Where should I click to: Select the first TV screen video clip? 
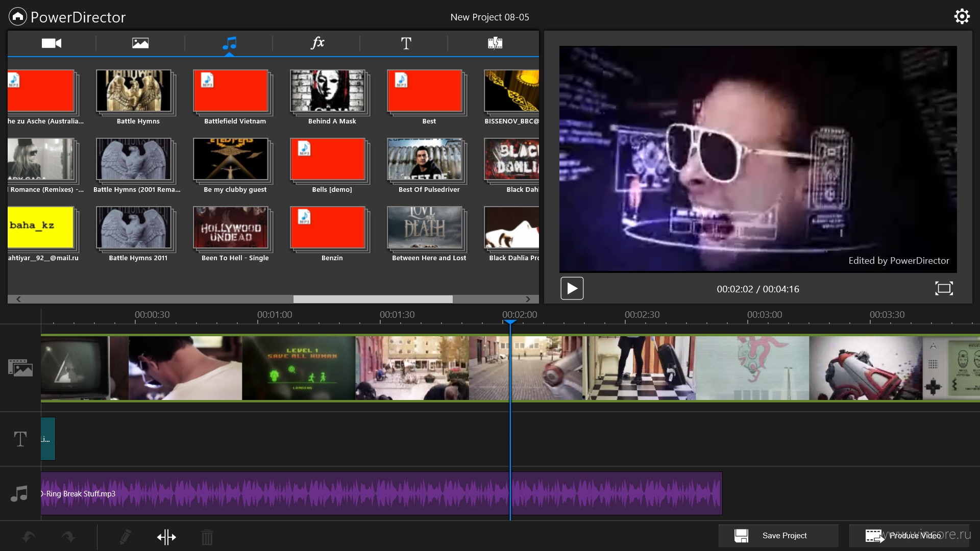click(x=85, y=368)
